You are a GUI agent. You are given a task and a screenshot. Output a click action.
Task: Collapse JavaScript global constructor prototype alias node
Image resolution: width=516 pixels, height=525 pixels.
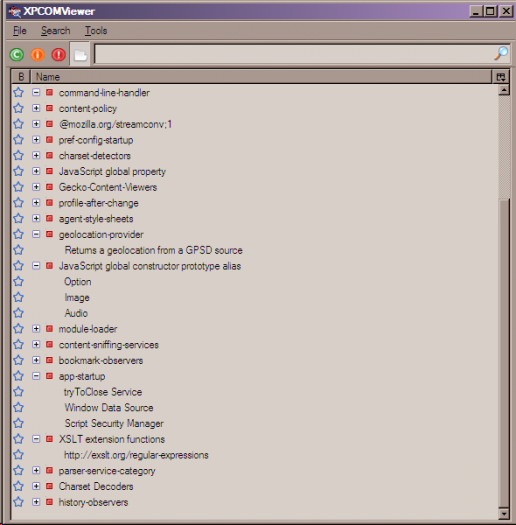pyautogui.click(x=36, y=265)
